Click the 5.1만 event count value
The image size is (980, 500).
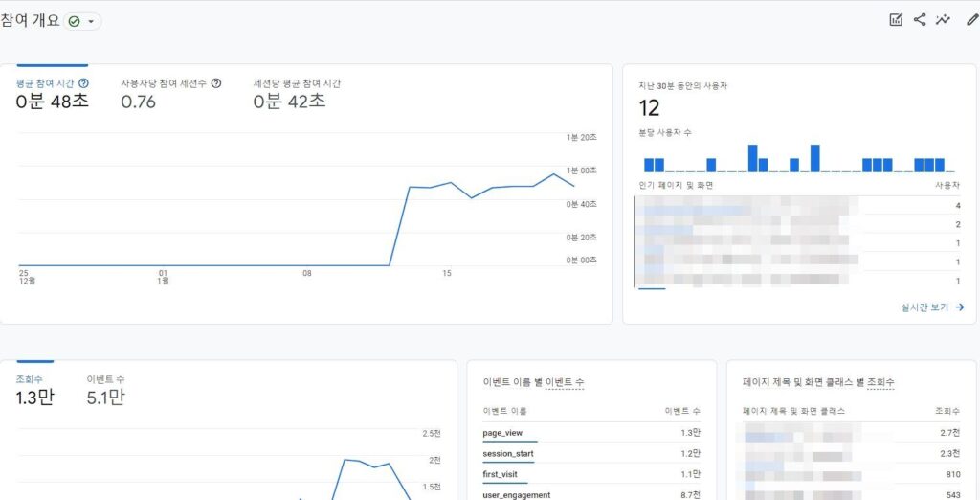(x=105, y=398)
